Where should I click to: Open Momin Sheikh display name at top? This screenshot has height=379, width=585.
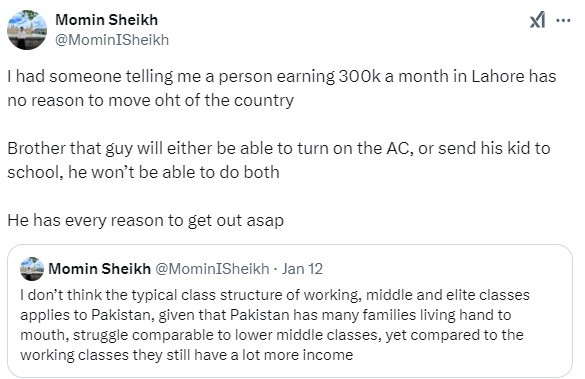point(107,20)
